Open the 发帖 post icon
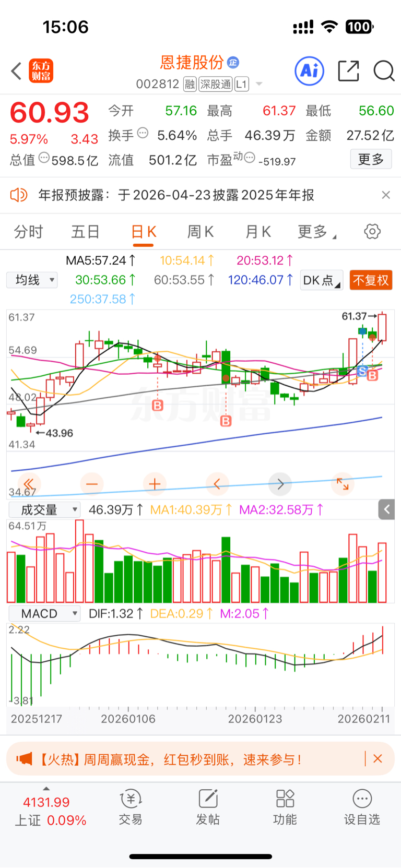Screen dimensions: 401x868 [x=208, y=807]
